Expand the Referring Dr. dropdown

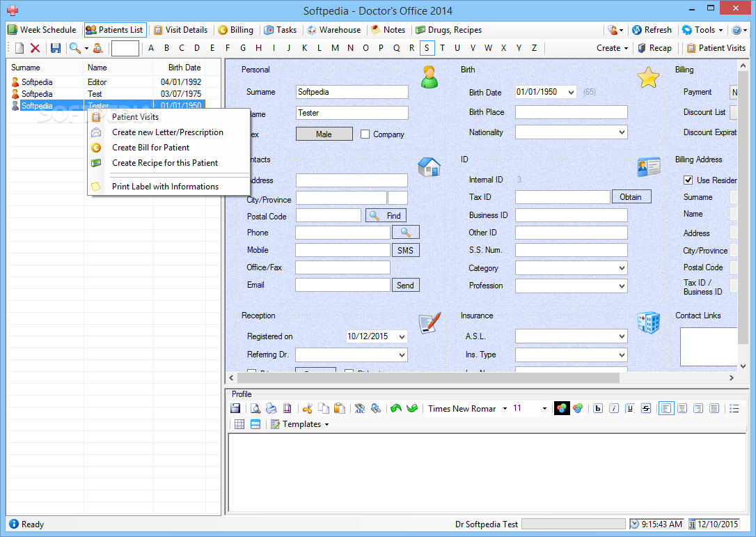[402, 355]
